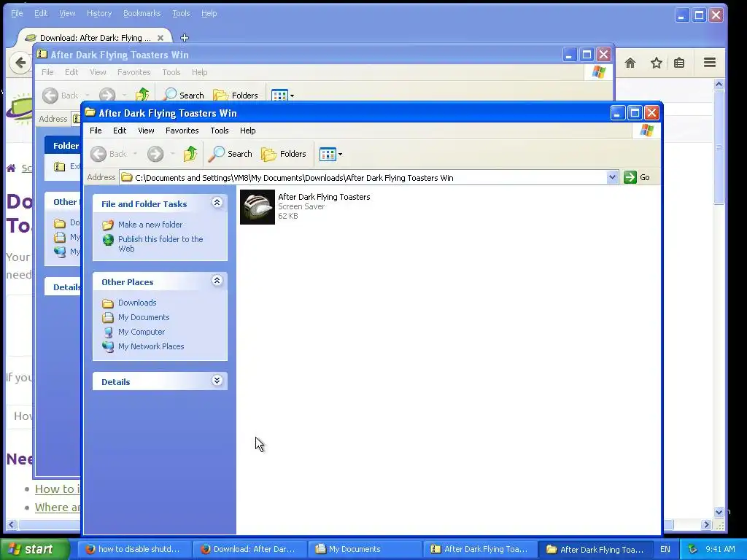Viewport: 747px width, 560px height.
Task: Click Publish this folder to the Web
Action: click(160, 244)
